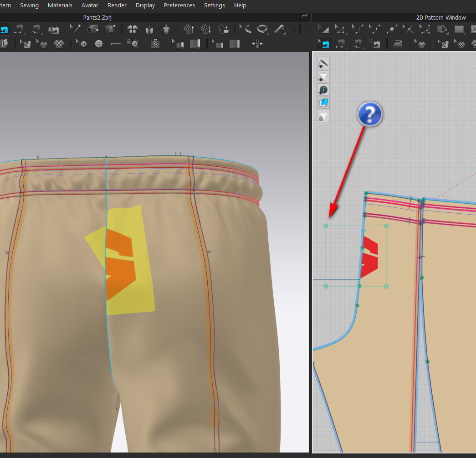Click the Pants2.Zprj 3D window title
Viewport: 476px width, 458px height.
97,18
